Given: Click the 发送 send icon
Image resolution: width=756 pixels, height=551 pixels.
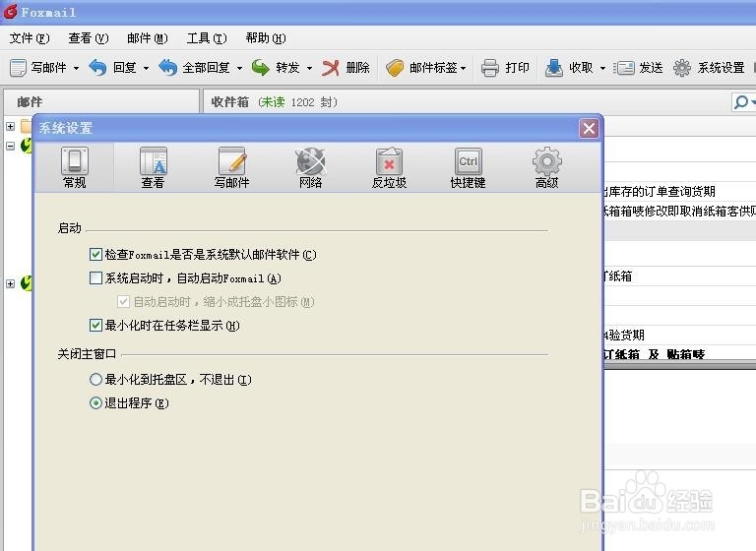Looking at the screenshot, I should pos(624,68).
